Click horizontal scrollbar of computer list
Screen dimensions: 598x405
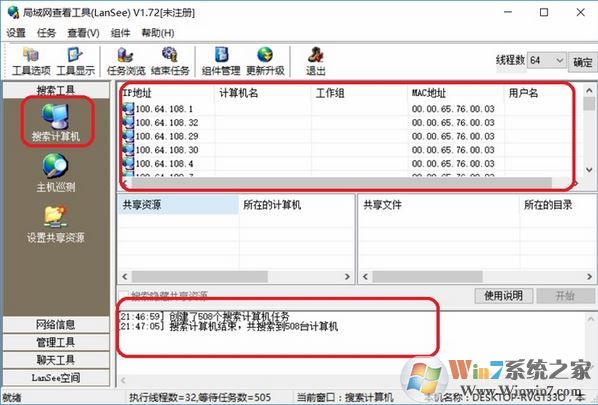[342, 183]
